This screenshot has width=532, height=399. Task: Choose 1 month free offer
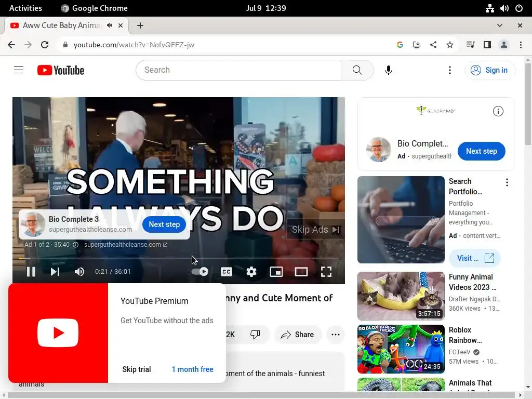(192, 369)
